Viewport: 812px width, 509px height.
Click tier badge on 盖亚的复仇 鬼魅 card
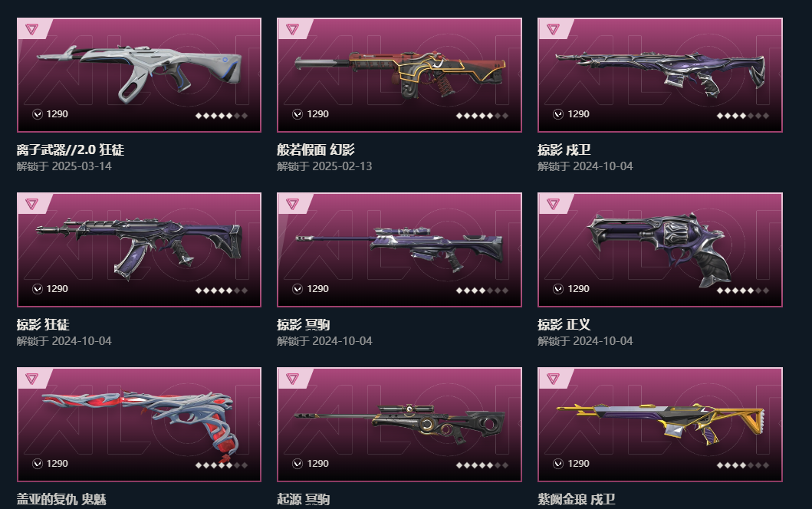(x=31, y=379)
